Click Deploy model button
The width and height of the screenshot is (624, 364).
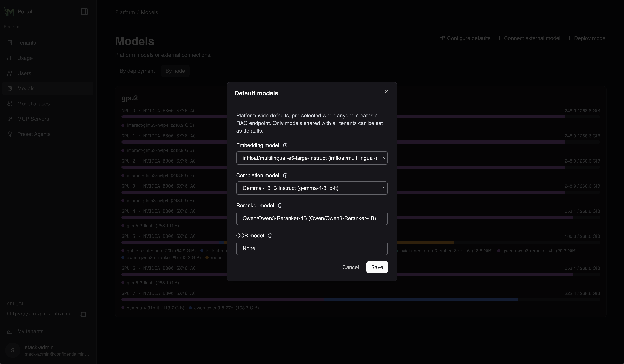[587, 38]
